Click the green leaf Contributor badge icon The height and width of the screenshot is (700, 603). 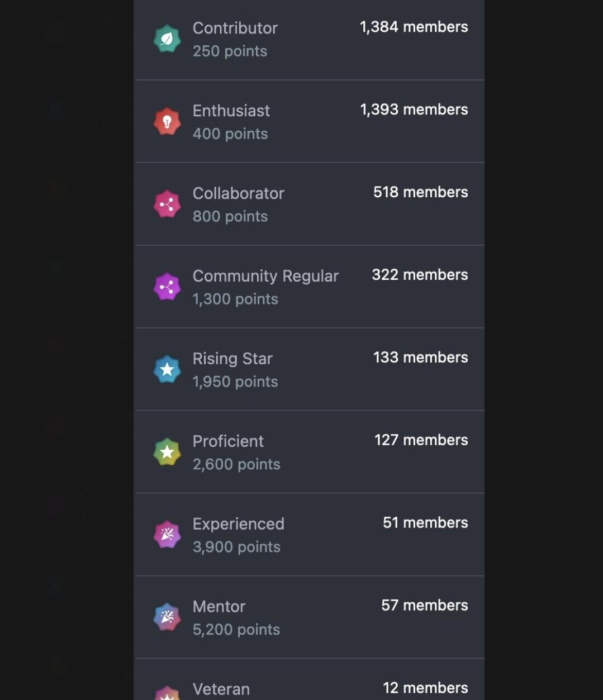pos(167,39)
